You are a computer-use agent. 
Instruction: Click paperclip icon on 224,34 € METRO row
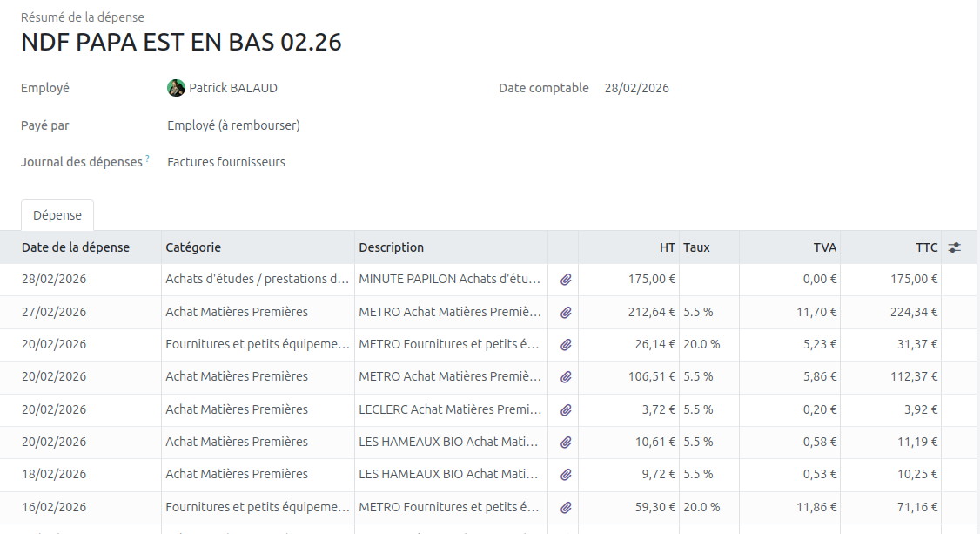pyautogui.click(x=566, y=312)
